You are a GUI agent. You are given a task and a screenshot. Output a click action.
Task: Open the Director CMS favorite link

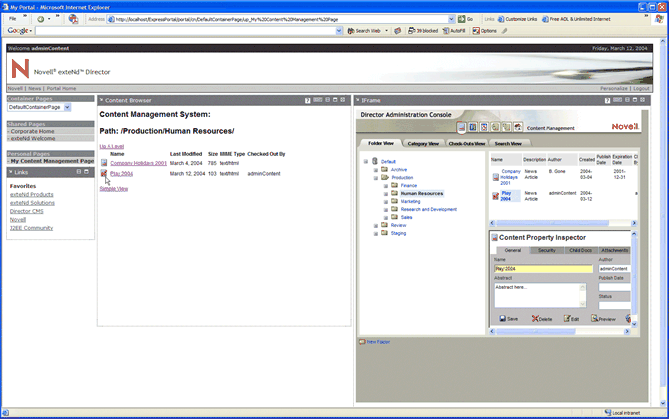(26, 211)
